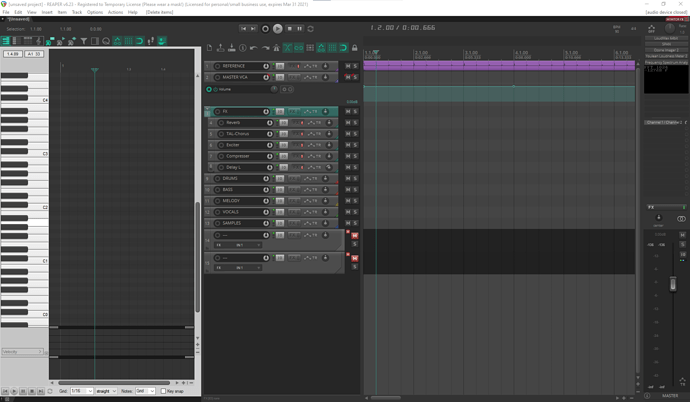
Task: Open the straight grid type dropdown
Action: click(106, 391)
